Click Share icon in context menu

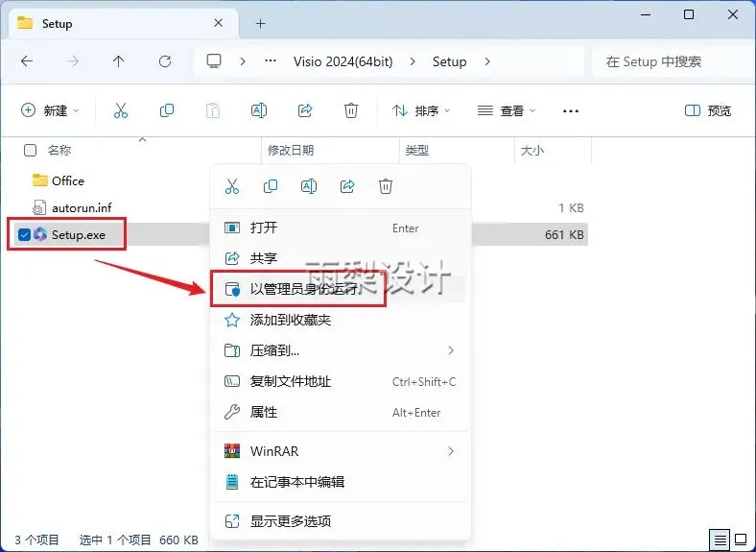click(x=347, y=186)
